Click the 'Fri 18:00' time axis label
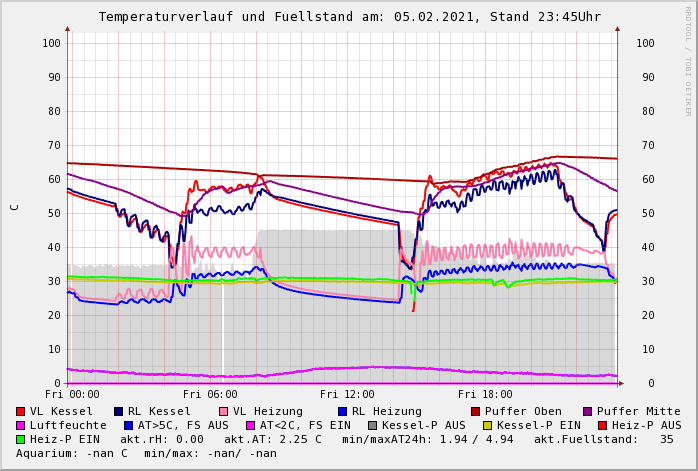Viewport: 698px width, 471px height. click(x=485, y=394)
